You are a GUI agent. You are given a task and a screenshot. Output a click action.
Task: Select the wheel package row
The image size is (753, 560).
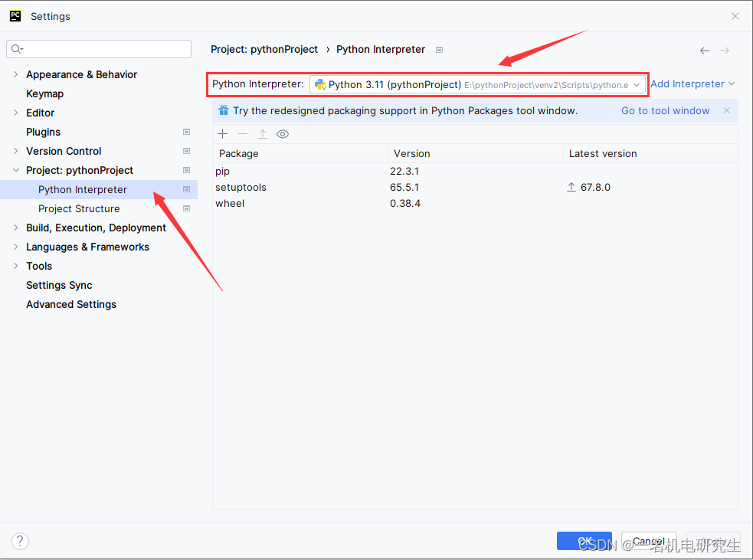click(475, 204)
